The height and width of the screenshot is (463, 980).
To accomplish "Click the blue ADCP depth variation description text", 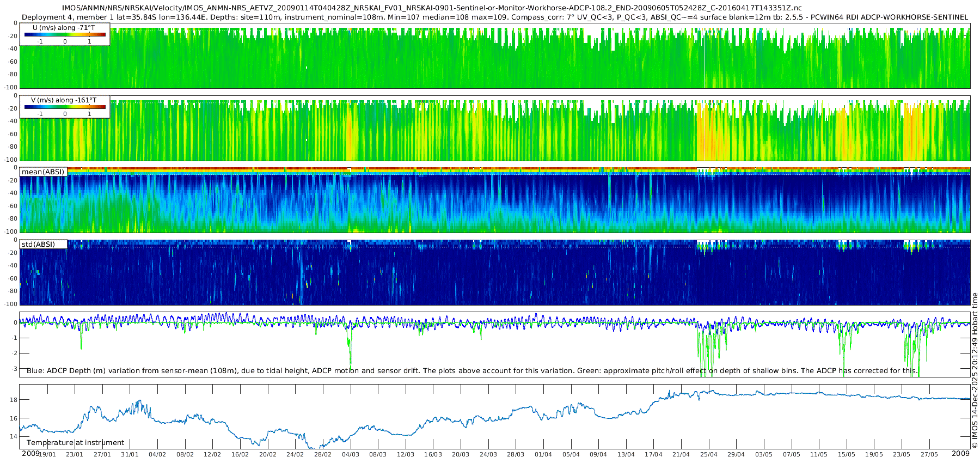I will click(x=472, y=371).
